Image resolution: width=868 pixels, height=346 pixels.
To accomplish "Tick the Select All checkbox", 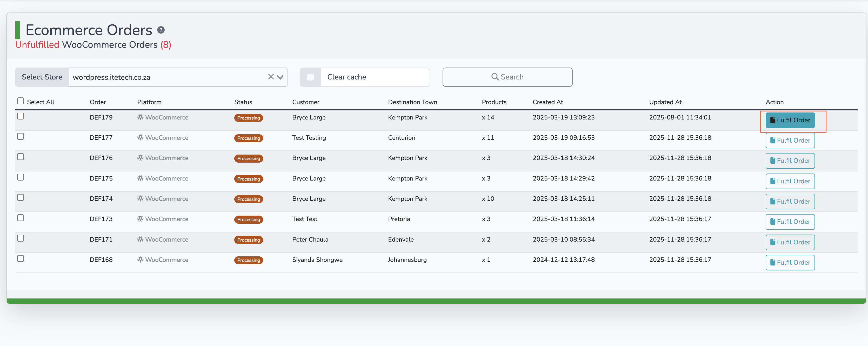I will 21,101.
